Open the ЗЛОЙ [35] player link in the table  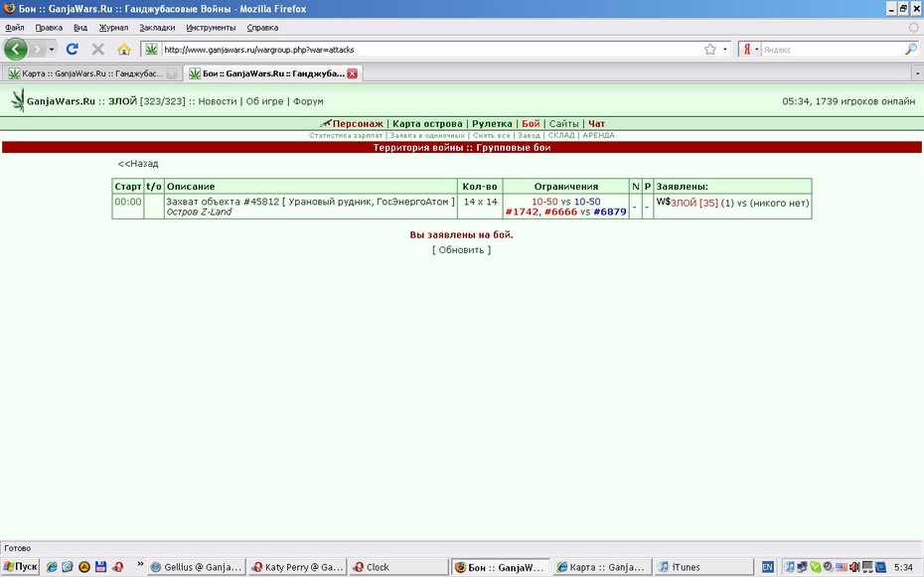[694, 204]
